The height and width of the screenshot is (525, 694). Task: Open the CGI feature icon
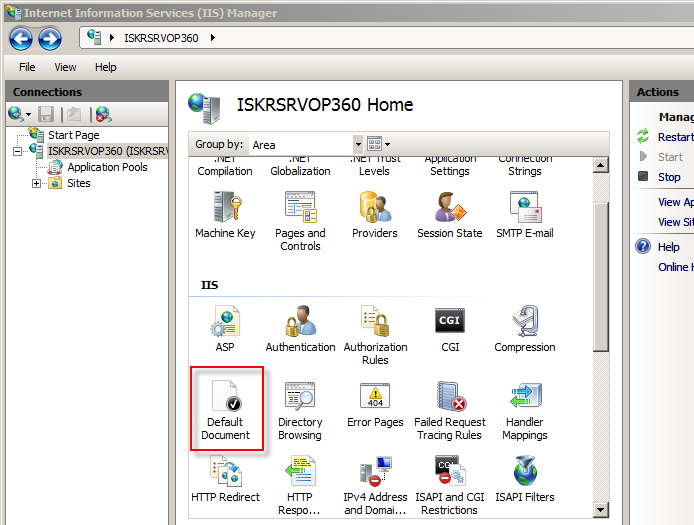pyautogui.click(x=450, y=328)
